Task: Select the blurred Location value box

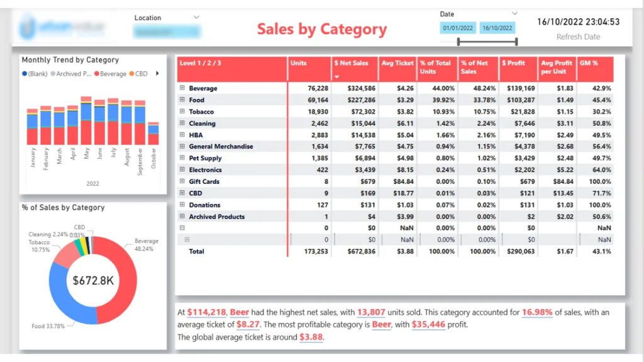Action: pyautogui.click(x=166, y=31)
